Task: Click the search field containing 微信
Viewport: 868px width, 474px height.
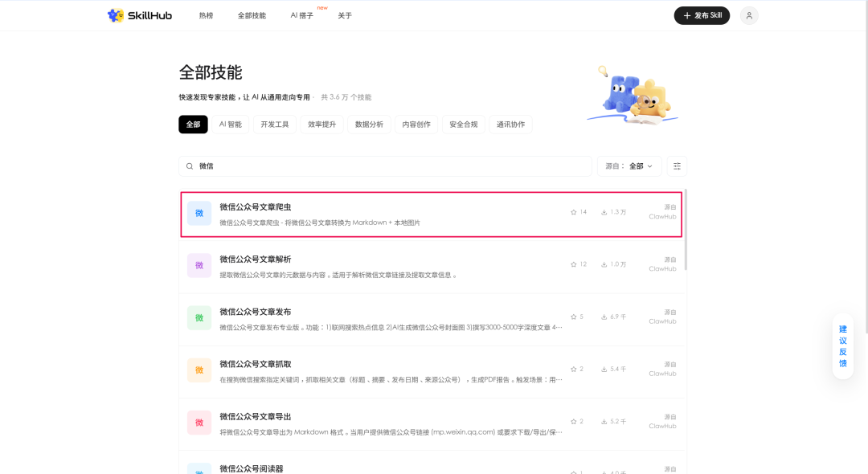Action: (x=385, y=166)
